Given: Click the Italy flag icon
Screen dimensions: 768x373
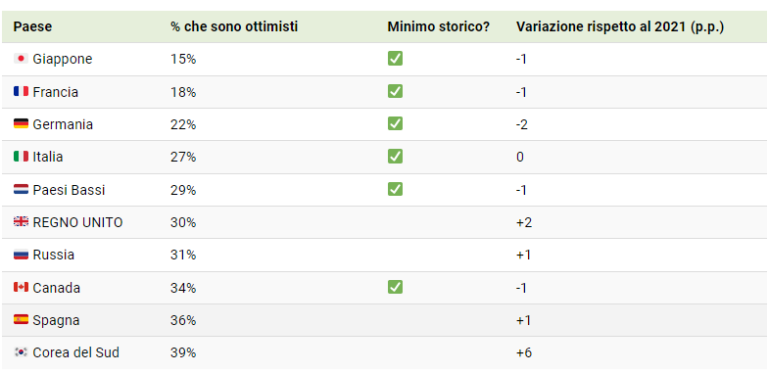Looking at the screenshot, I should pos(21,157).
